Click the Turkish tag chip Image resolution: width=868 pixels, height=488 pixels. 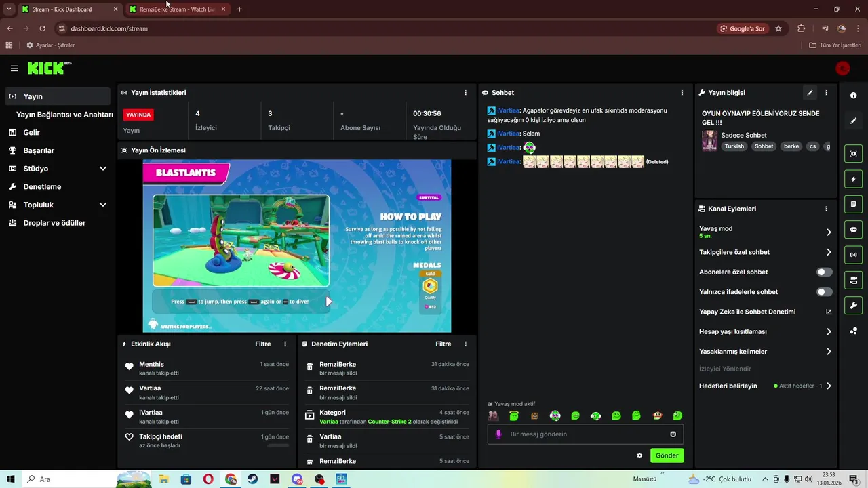[734, 146]
